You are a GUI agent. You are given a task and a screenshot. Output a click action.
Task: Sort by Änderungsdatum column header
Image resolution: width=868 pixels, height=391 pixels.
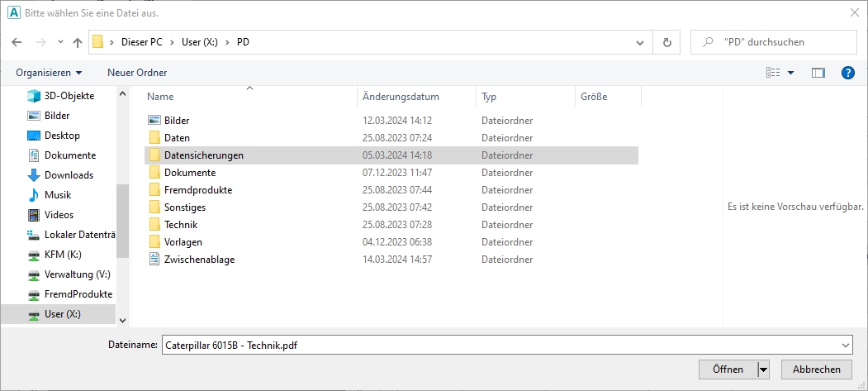click(401, 97)
